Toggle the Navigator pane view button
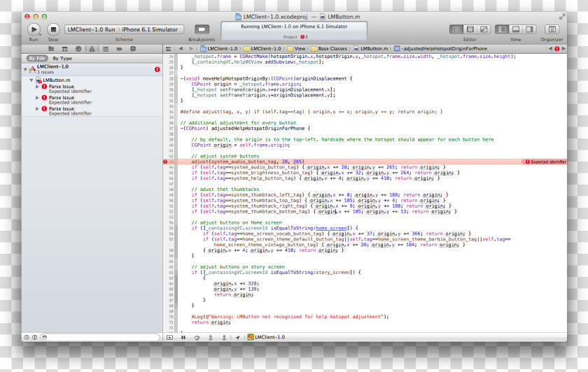The width and height of the screenshot is (588, 372). (502, 29)
